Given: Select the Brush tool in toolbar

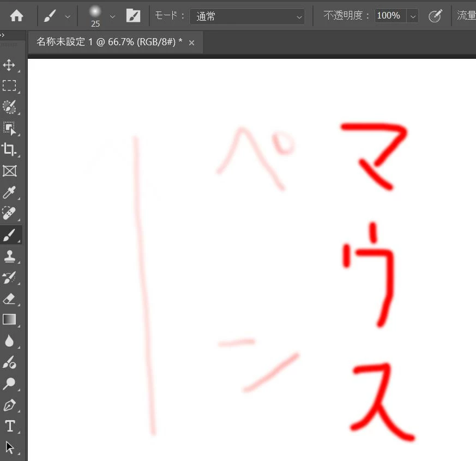Looking at the screenshot, I should [9, 235].
